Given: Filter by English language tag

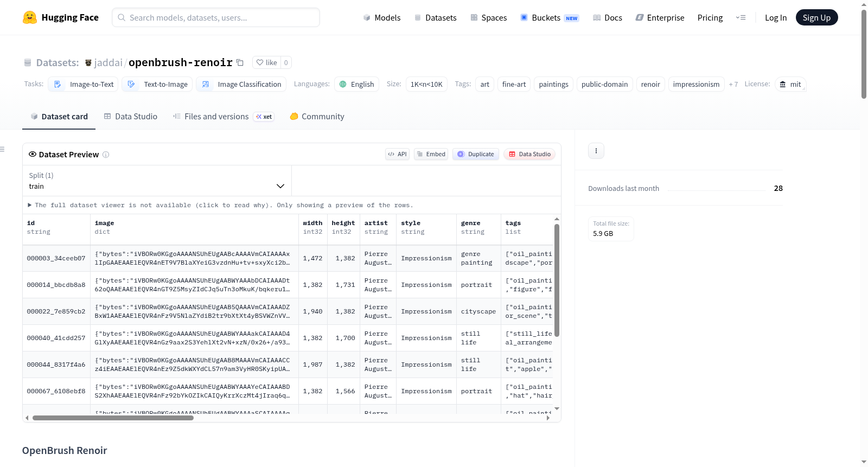Looking at the screenshot, I should point(356,84).
